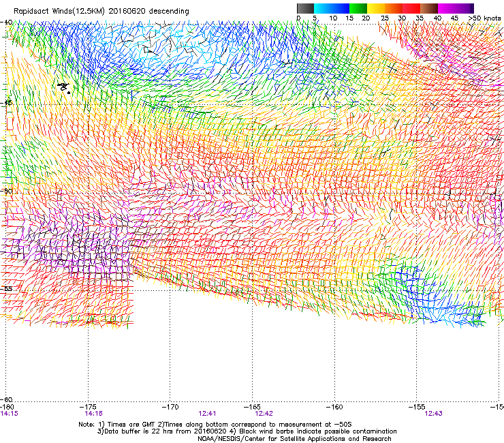Click the -160 longitude axis label
504x443 pixels.
pos(334,408)
